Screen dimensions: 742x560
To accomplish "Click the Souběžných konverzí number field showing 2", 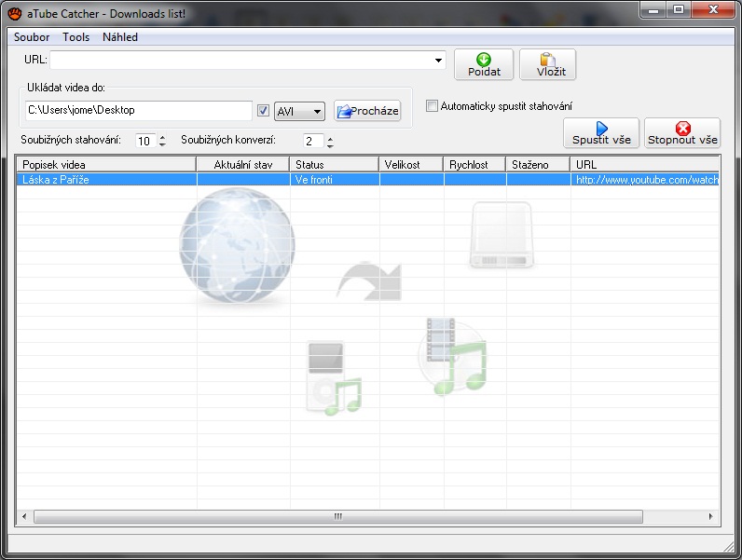I will 313,141.
